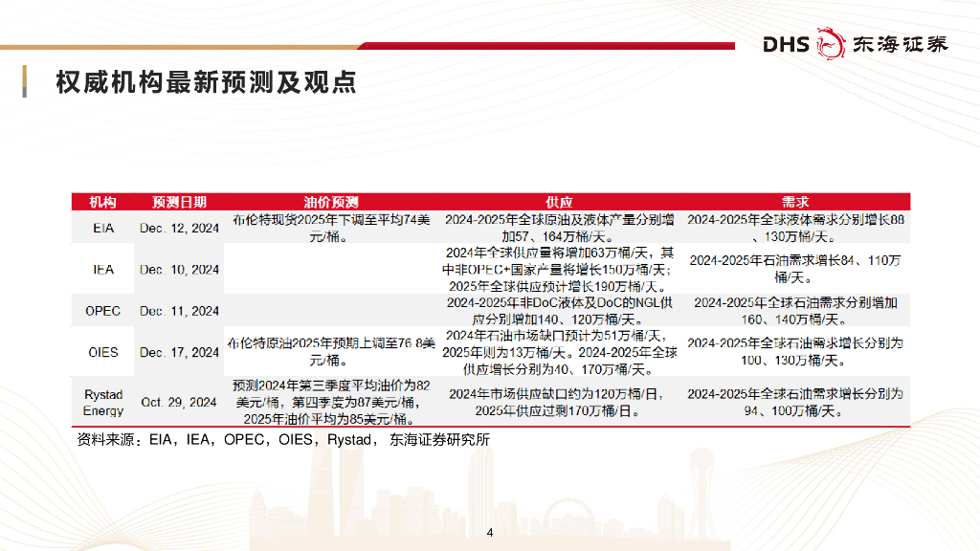Select IEA demand cell with 84、110万桶/天

click(795, 269)
